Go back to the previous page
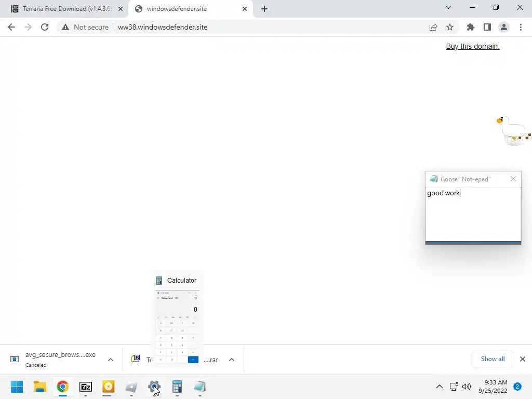The width and height of the screenshot is (532, 399). (x=11, y=27)
